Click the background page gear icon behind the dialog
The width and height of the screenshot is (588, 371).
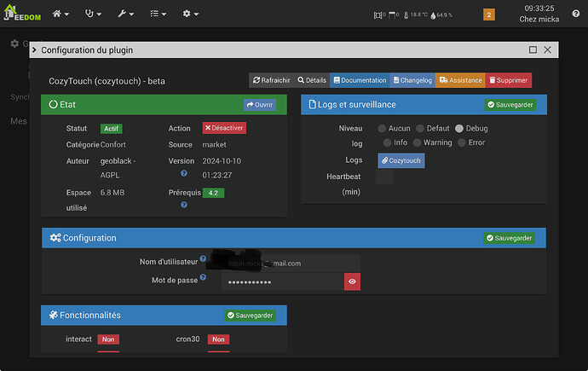tap(14, 43)
